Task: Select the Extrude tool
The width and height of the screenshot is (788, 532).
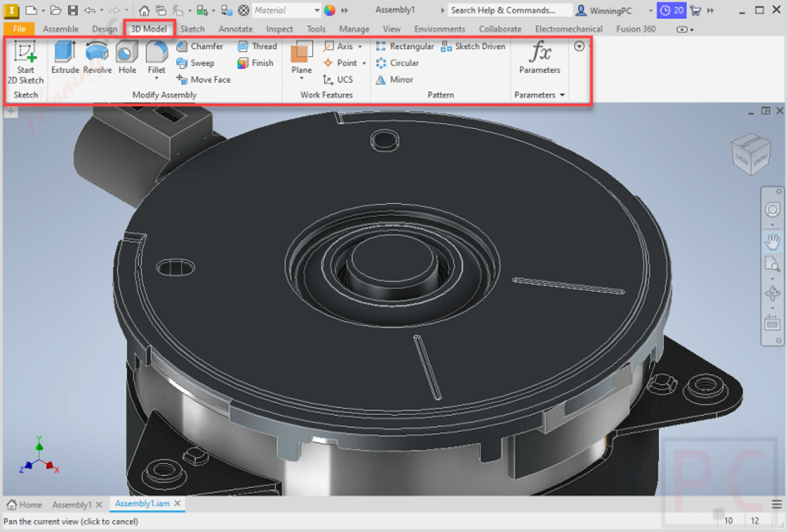Action: pos(65,58)
